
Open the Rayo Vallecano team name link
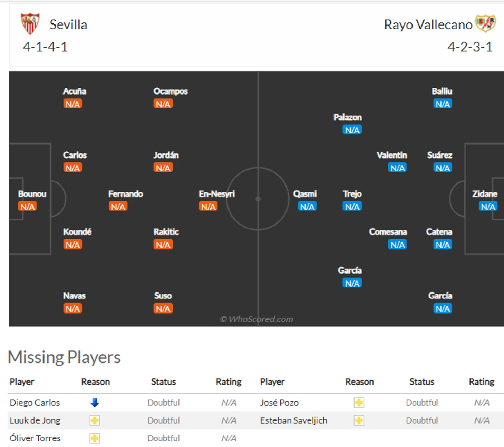[428, 25]
